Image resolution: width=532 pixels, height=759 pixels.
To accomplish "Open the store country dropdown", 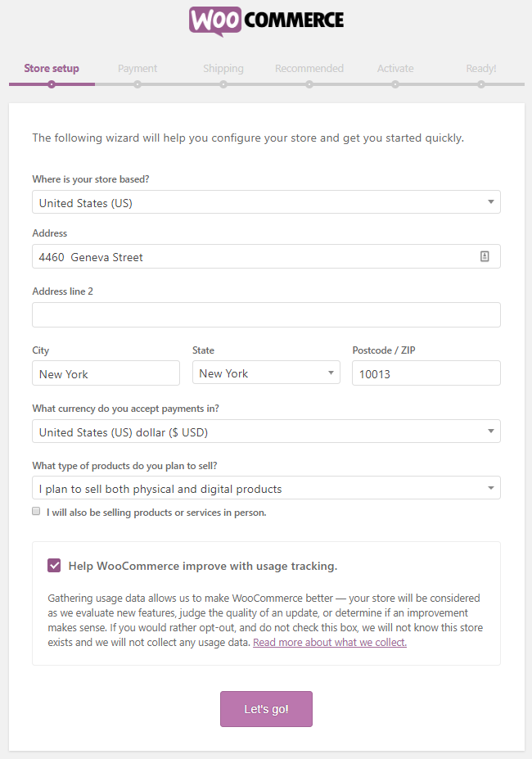I will [266, 202].
